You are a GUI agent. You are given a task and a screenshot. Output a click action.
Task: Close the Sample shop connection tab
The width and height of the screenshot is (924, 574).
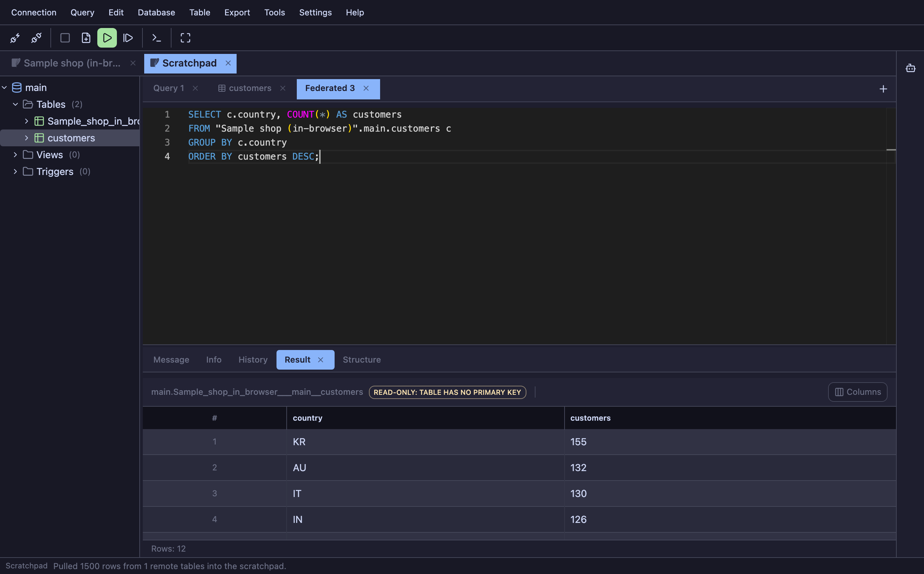(x=133, y=63)
